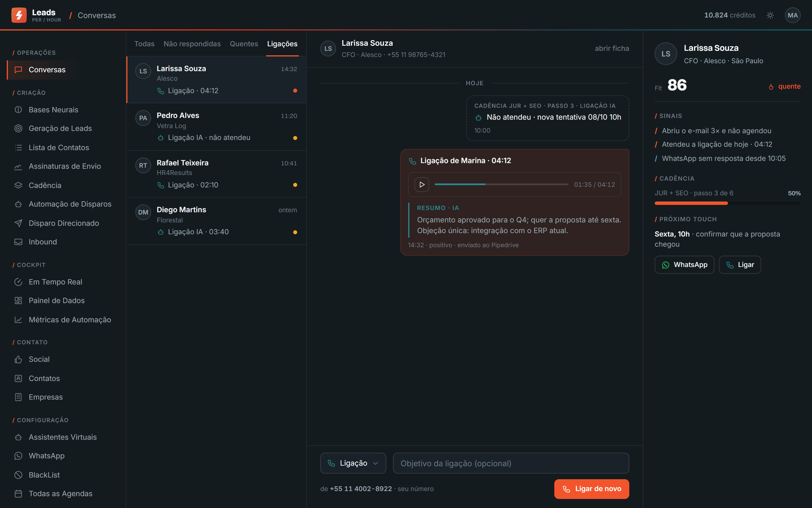This screenshot has width=812, height=508.
Task: Open Painel de Dados dashboard icon
Action: point(18,300)
